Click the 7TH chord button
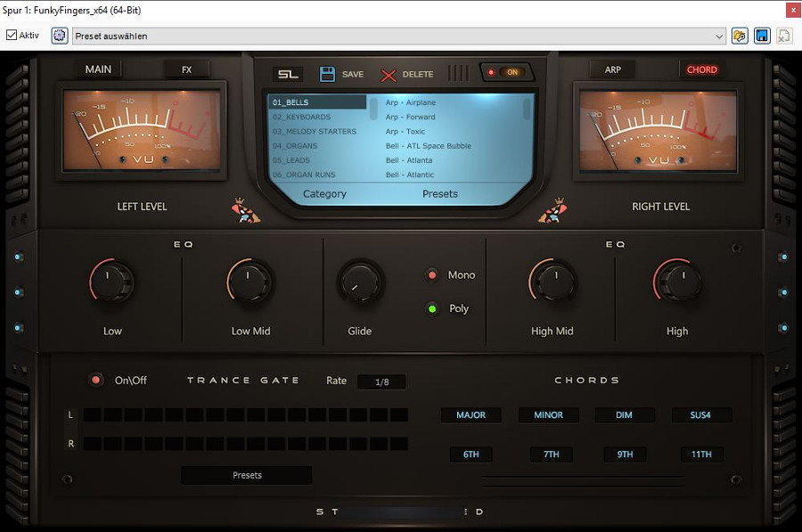The height and width of the screenshot is (532, 802). coord(552,454)
